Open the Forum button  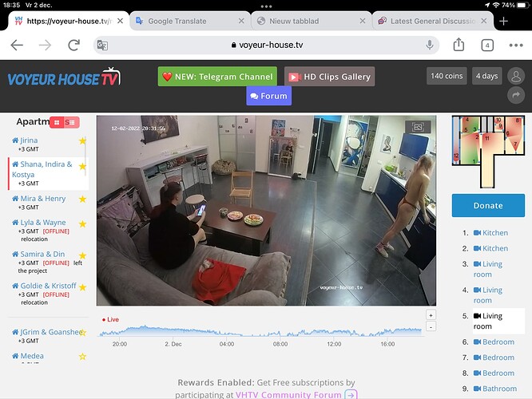(x=268, y=96)
